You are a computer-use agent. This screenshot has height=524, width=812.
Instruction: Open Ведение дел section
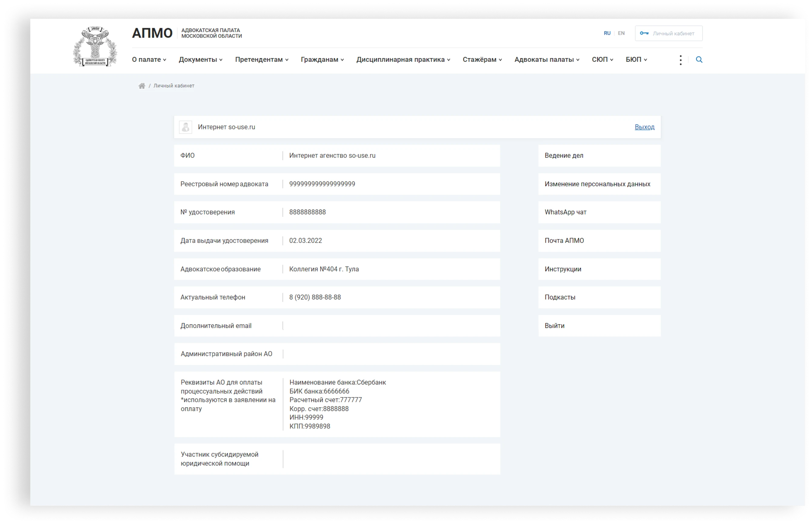[599, 156]
